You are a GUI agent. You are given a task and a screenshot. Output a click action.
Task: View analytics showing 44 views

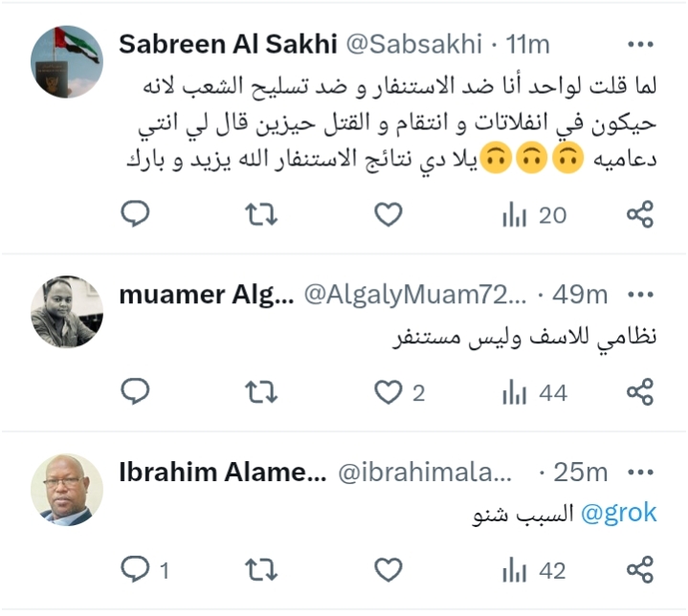point(534,392)
